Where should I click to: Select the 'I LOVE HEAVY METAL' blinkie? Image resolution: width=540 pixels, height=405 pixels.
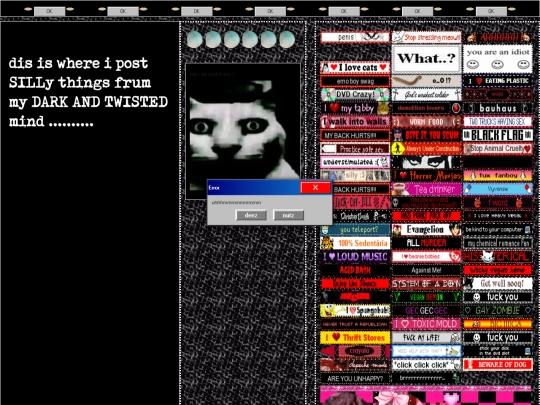pyautogui.click(x=498, y=216)
